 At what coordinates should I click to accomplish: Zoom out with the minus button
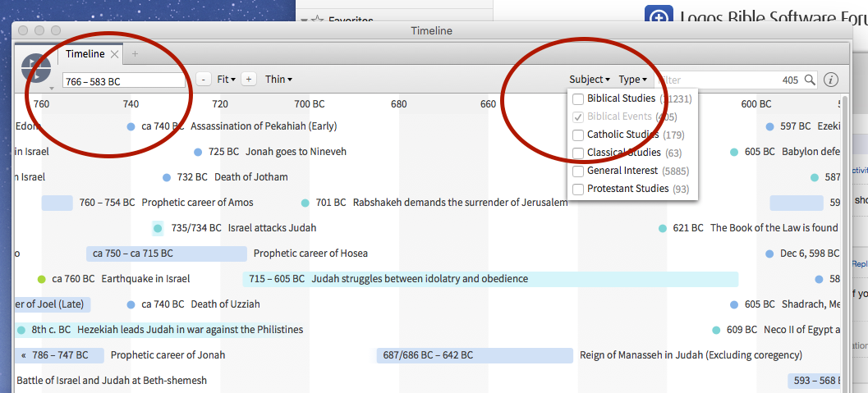(x=204, y=80)
